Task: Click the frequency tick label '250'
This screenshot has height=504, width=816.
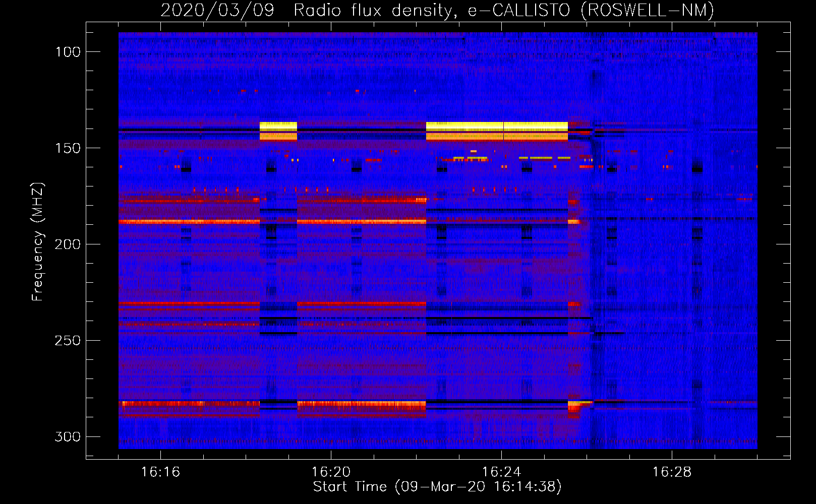Action: 68,341
